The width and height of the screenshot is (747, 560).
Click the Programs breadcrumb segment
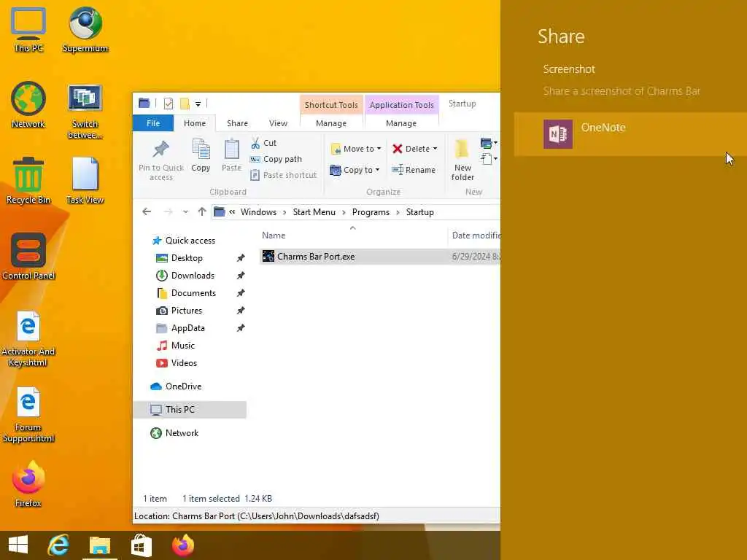click(371, 212)
